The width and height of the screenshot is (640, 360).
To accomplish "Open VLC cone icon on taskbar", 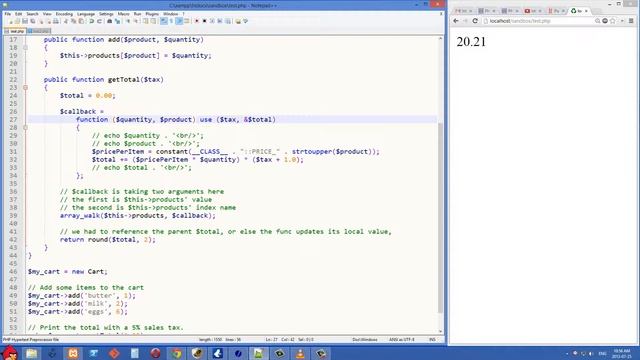I will 300,353.
